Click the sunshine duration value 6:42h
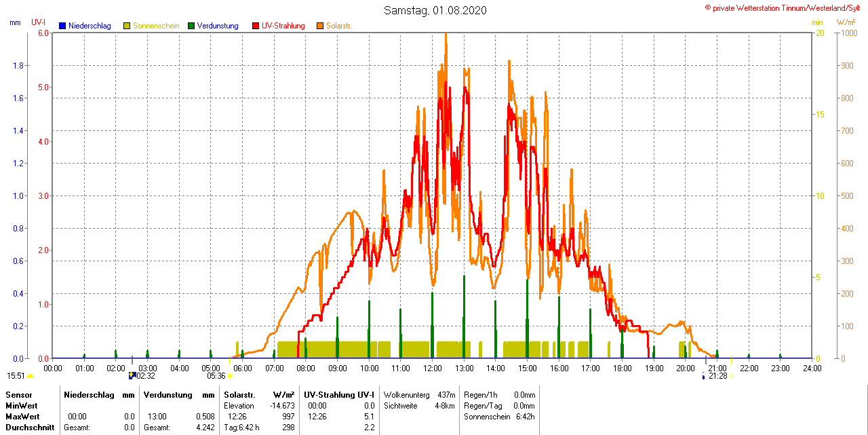The width and height of the screenshot is (868, 435). [526, 416]
